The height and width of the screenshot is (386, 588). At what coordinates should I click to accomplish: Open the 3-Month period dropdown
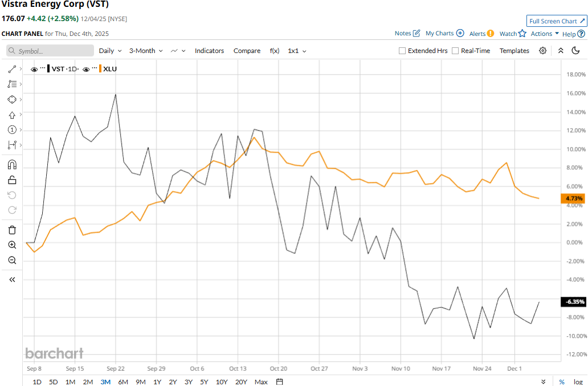click(x=146, y=51)
